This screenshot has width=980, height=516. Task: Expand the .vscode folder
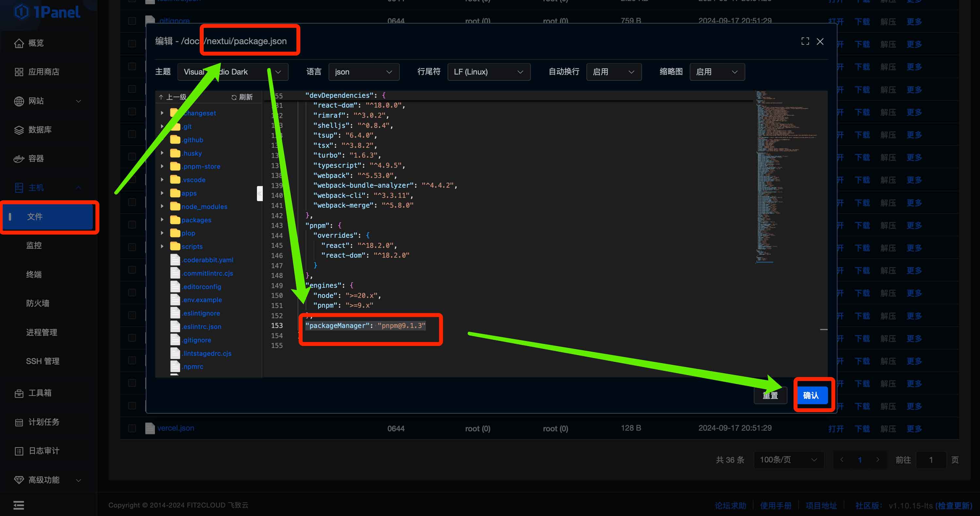point(162,180)
